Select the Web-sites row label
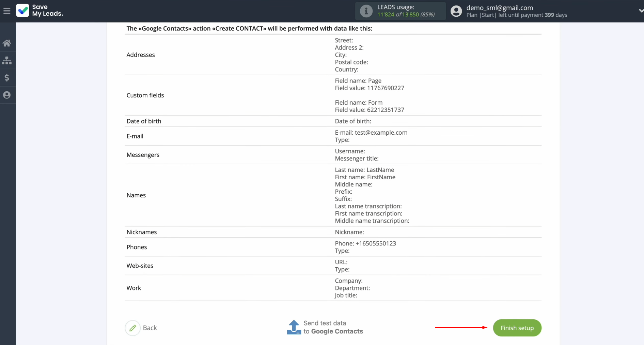644x345 pixels. pos(140,266)
